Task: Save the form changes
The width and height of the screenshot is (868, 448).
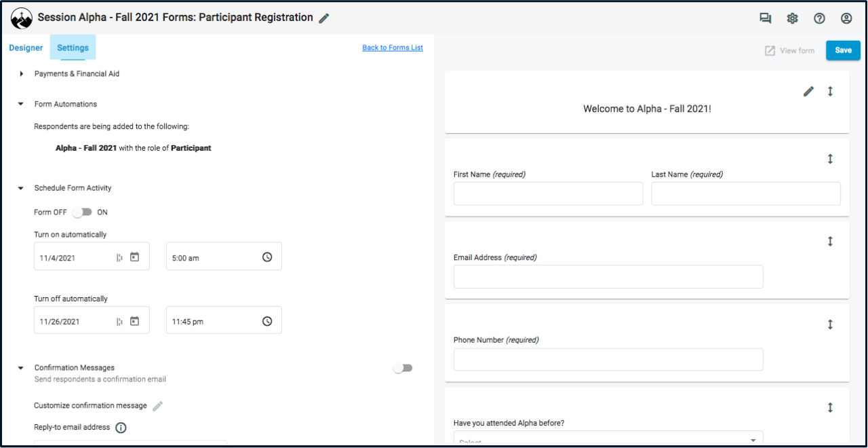Action: [843, 50]
